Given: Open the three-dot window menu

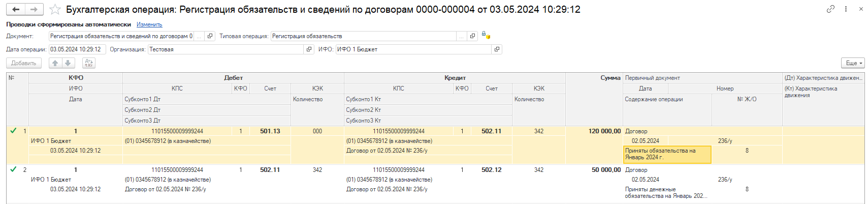Looking at the screenshot, I should point(846,9).
